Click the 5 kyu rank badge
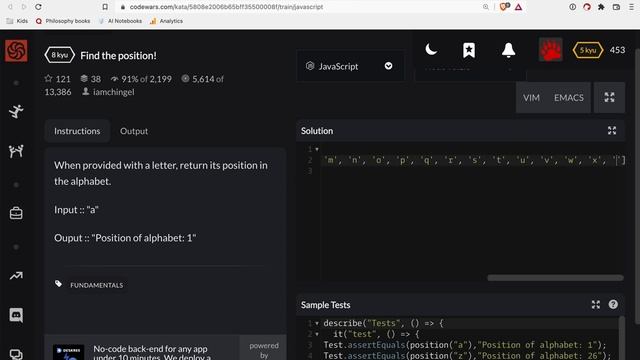The height and width of the screenshot is (360, 640). click(588, 50)
